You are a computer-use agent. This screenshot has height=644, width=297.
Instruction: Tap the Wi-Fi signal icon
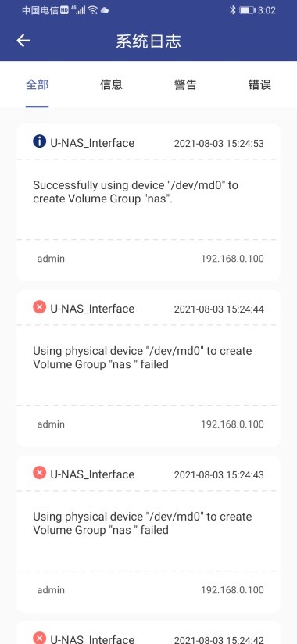pyautogui.click(x=92, y=10)
